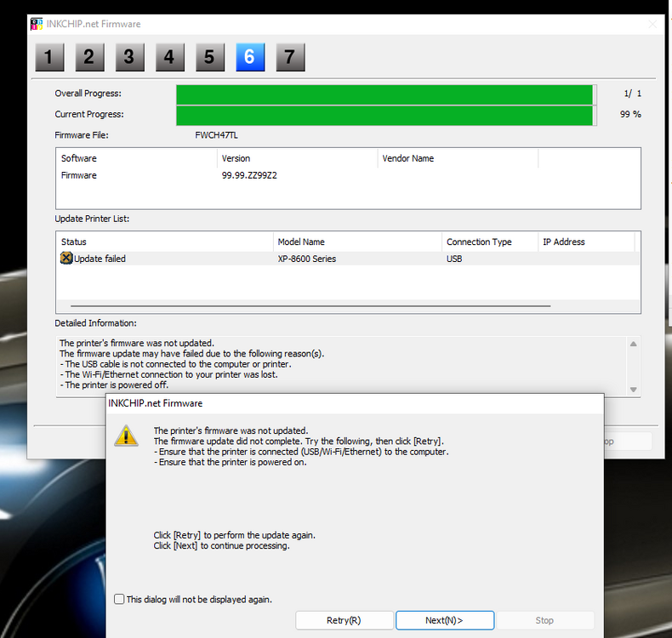Click the Next(N)> button

pos(445,620)
